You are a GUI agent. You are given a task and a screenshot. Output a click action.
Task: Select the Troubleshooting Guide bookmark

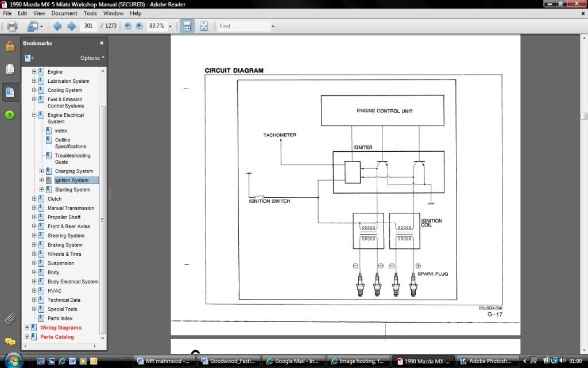(x=72, y=159)
